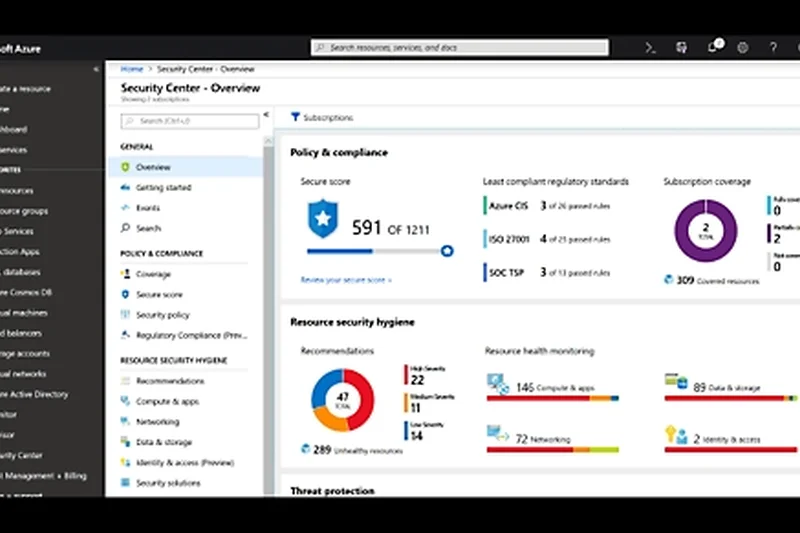Screen dimensions: 800x533
Task: Click the secure score progress bar end marker
Action: pos(447,251)
